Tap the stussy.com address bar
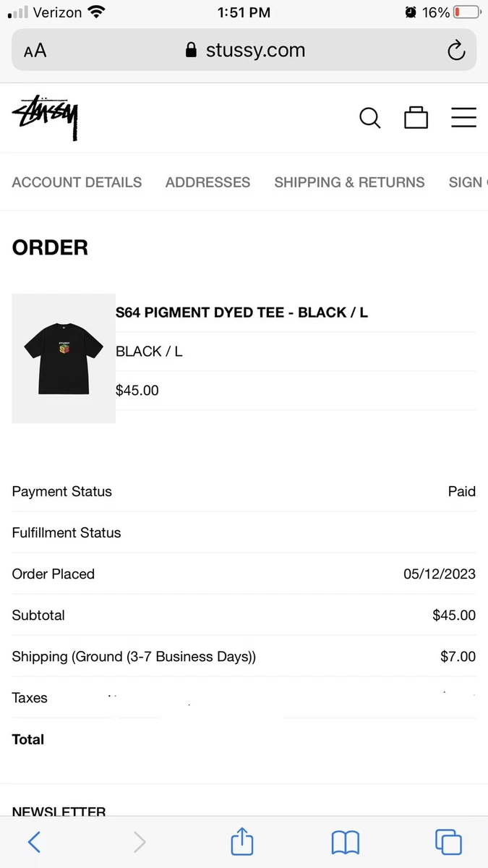This screenshot has width=488, height=868. (244, 50)
